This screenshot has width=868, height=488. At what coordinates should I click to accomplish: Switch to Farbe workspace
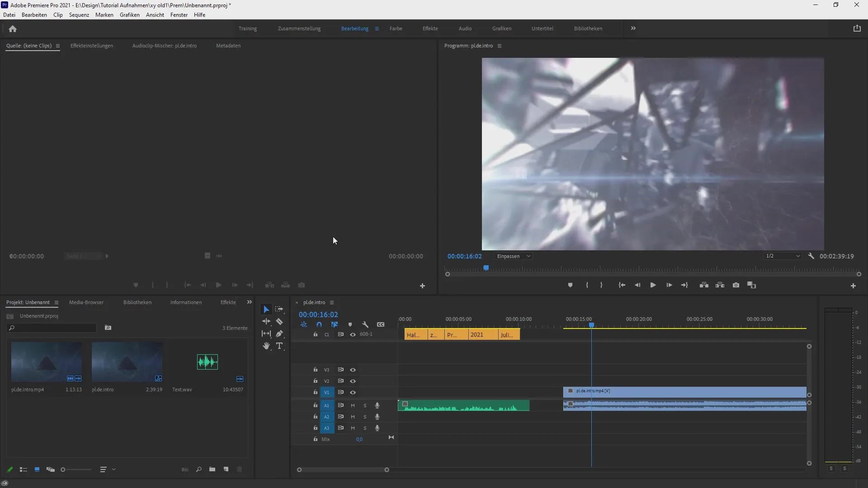coord(396,28)
